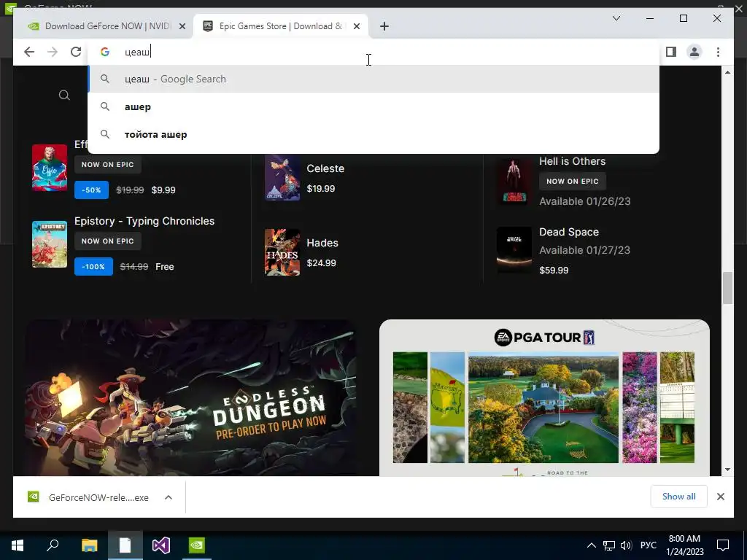Select the Epic Games Store tab
This screenshot has width=747, height=560.
tap(281, 26)
